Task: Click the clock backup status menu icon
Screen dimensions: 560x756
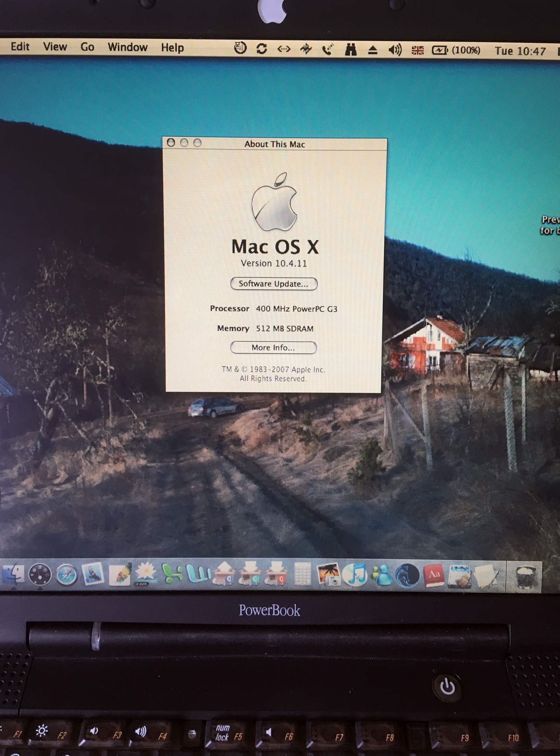Action: point(240,48)
